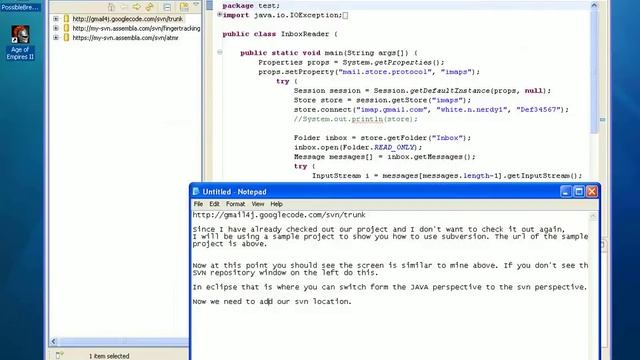Click the store.connect line in the code
Image resolution: width=640 pixels, height=360 pixels.
431,109
